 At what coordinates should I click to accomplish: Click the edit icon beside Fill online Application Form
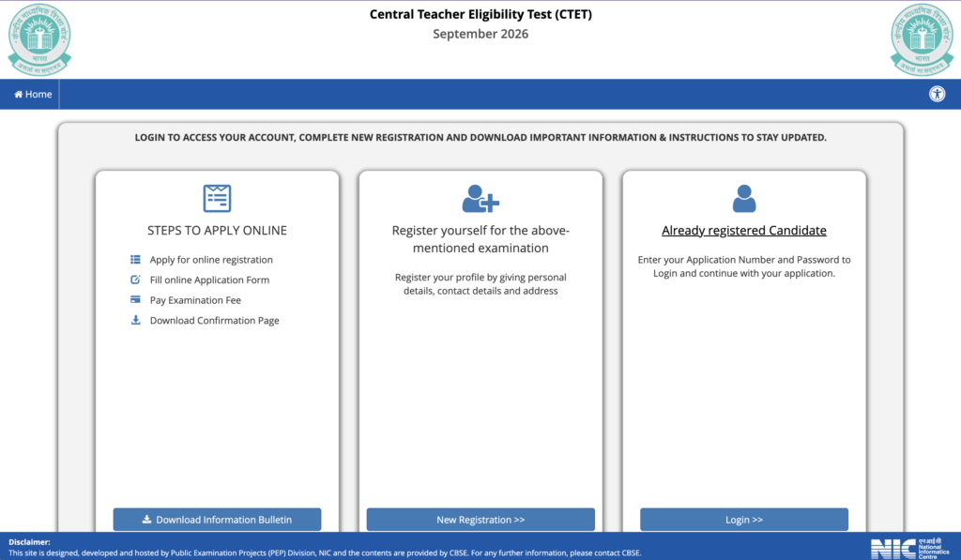point(135,280)
